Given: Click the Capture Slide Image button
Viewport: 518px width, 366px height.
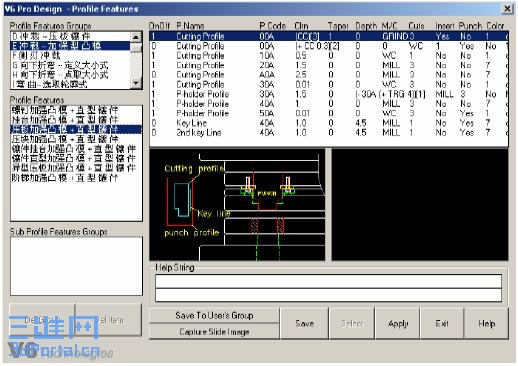Looking at the screenshot, I should [214, 332].
